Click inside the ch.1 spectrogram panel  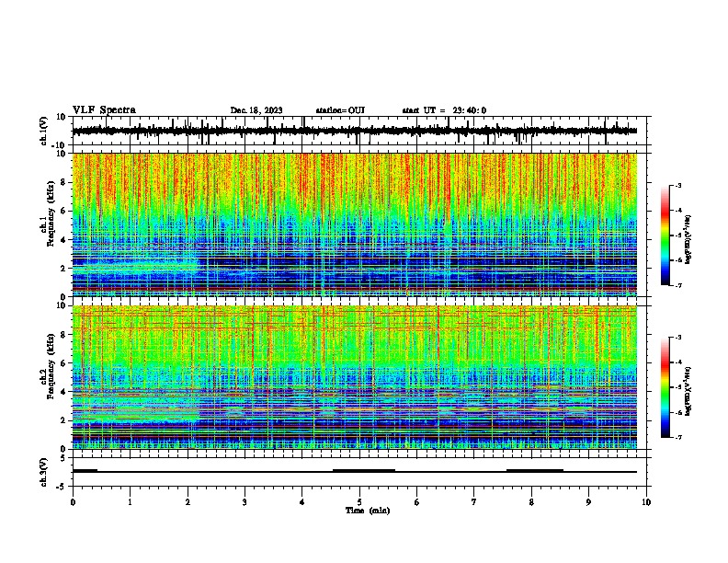(354, 224)
